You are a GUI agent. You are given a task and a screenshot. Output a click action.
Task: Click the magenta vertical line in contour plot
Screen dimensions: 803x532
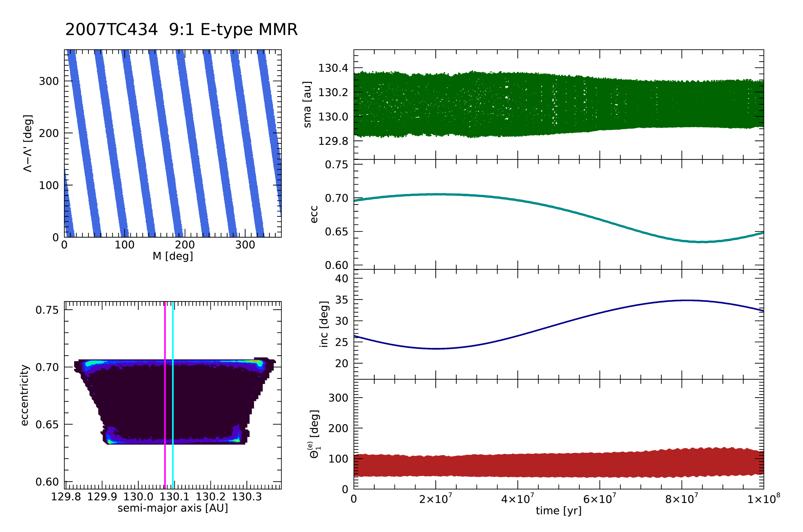[x=165, y=395]
